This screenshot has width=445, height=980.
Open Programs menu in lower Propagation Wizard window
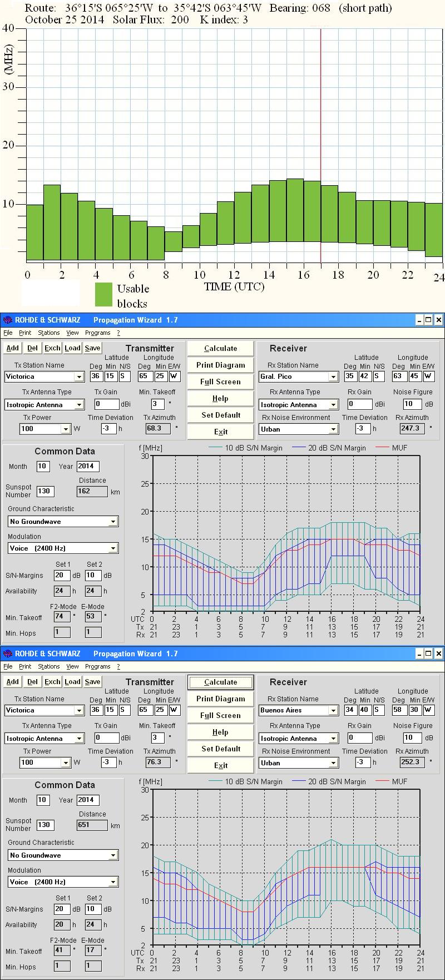pyautogui.click(x=98, y=666)
